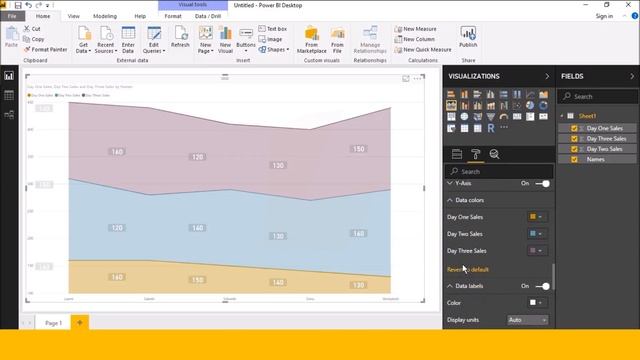Click New Column
Viewport: 640px width, 360px height.
pos(414,39)
